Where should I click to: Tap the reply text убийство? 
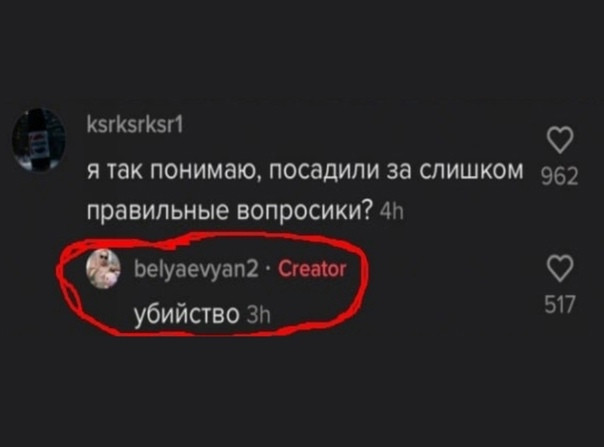186,315
